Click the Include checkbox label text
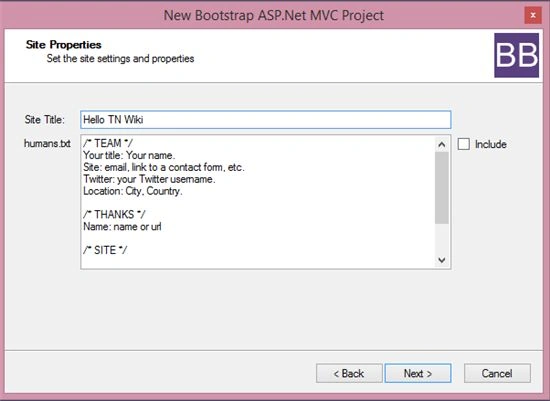 click(490, 144)
